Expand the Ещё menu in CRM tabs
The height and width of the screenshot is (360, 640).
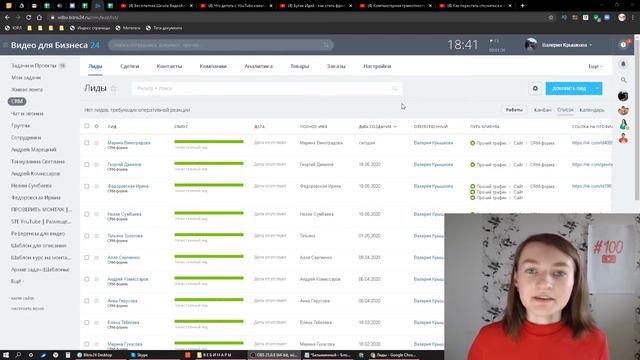(595, 66)
